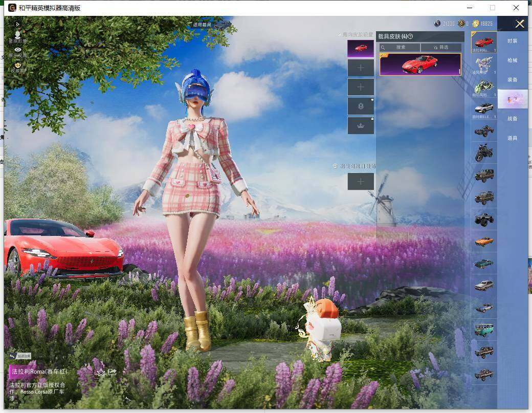Click the first silver-black currency icon
Image resolution: width=532 pixels, height=413 pixels.
437,24
